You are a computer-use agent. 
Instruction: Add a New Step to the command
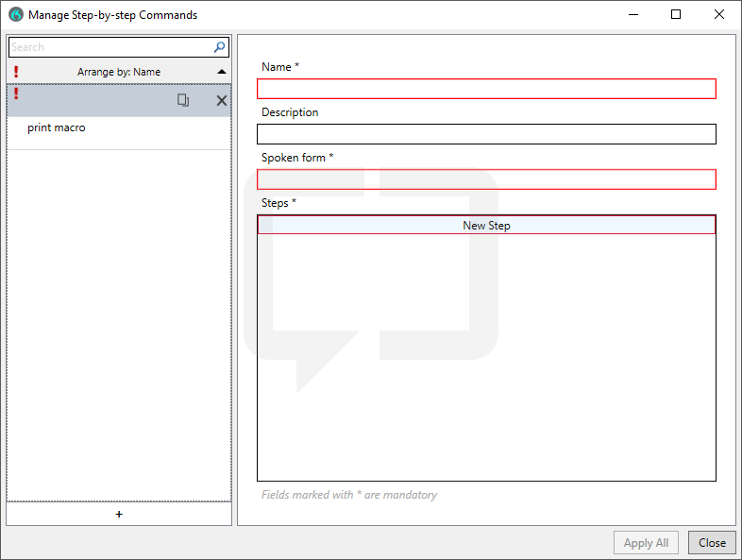(486, 226)
